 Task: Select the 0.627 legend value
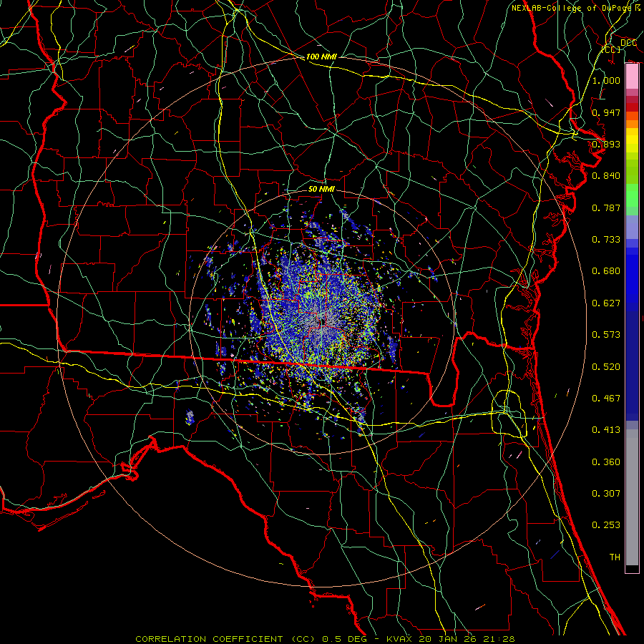click(606, 303)
